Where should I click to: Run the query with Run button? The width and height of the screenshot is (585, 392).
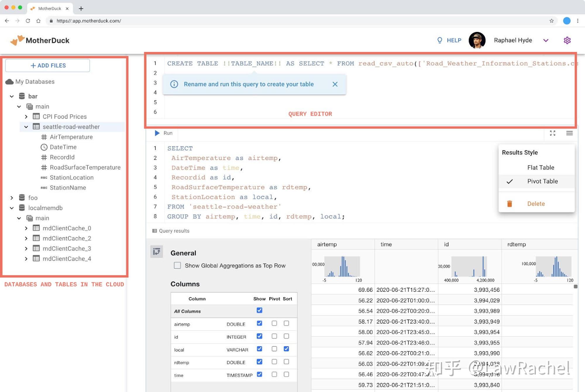[164, 133]
